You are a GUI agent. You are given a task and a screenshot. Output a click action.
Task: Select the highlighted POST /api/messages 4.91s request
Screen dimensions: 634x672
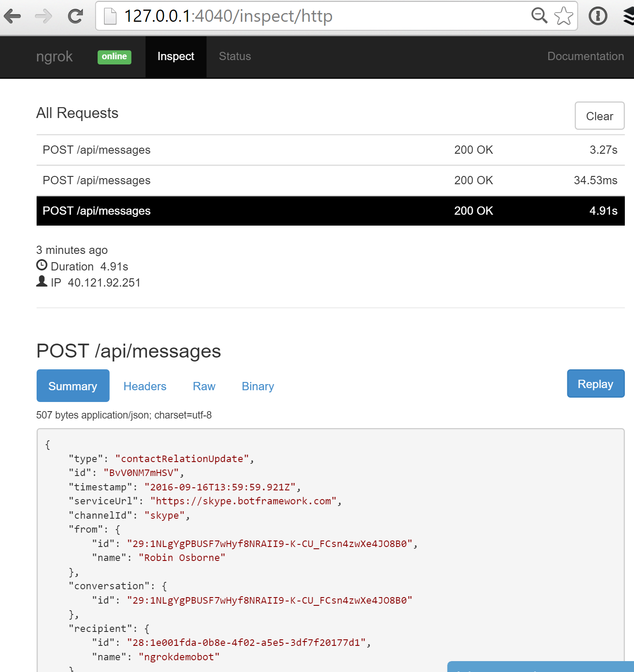330,211
